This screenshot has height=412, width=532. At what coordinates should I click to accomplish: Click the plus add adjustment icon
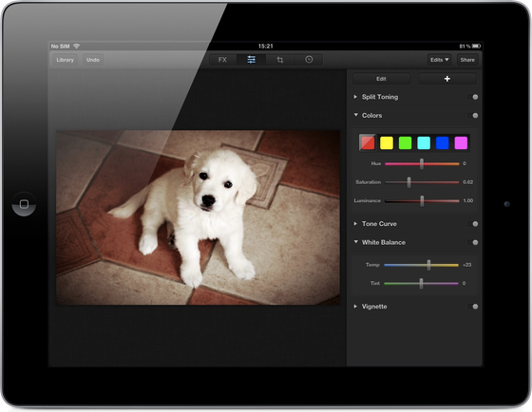tap(447, 79)
